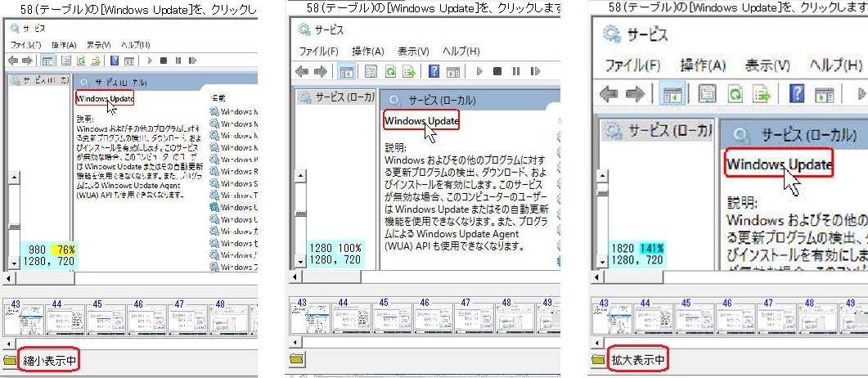Click Refresh icon in the 141% view toolbar
Screen dimensions: 868x378
click(735, 94)
